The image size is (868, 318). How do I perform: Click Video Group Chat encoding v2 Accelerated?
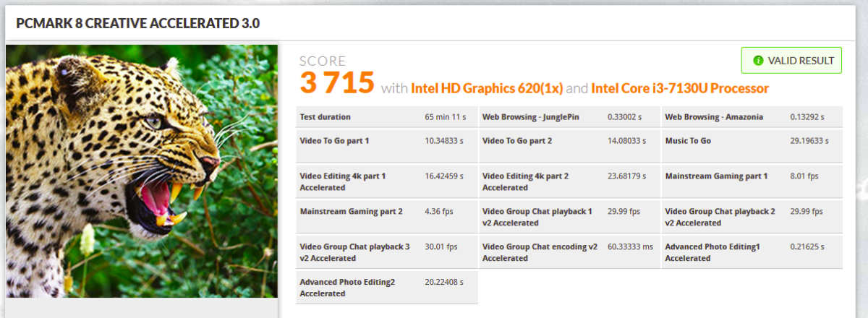click(569, 252)
